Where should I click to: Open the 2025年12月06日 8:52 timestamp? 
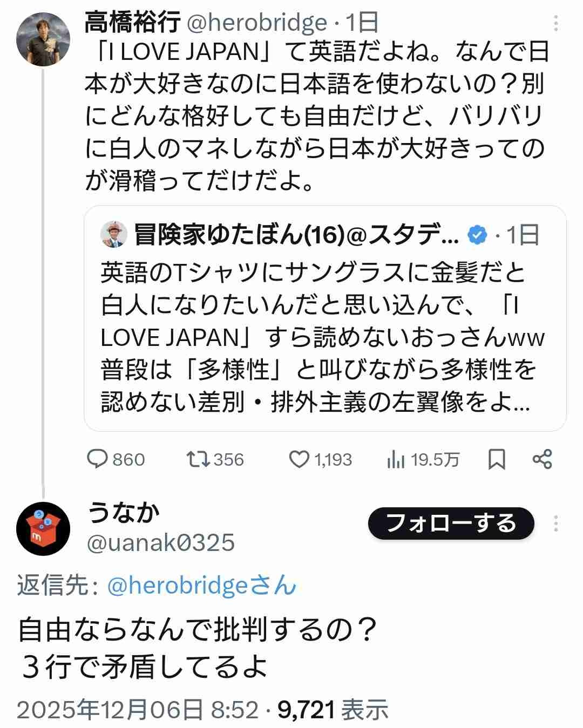coord(138,710)
